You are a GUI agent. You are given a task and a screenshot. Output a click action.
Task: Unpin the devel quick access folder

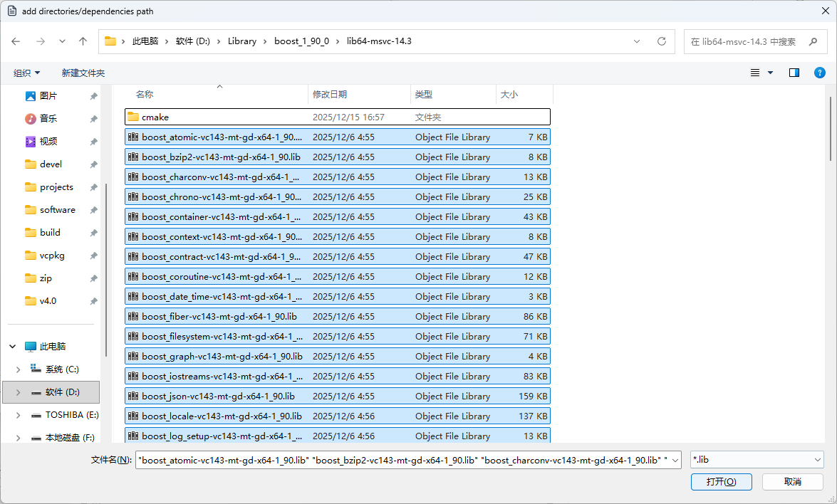[x=93, y=164]
